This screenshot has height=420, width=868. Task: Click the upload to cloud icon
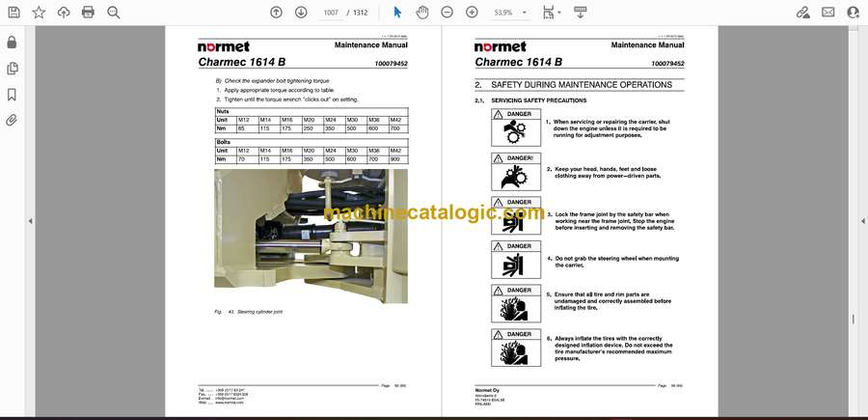(64, 13)
